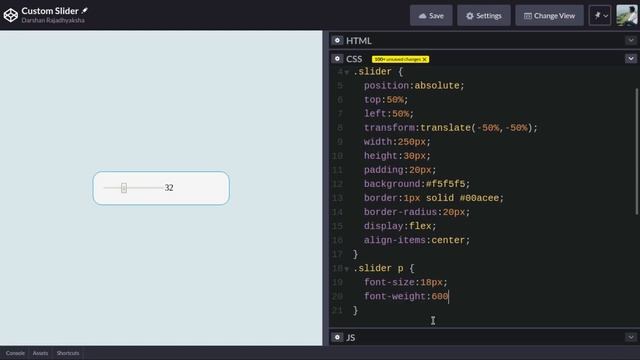Click the HTML panel header label
The image size is (640, 360).
click(358, 41)
